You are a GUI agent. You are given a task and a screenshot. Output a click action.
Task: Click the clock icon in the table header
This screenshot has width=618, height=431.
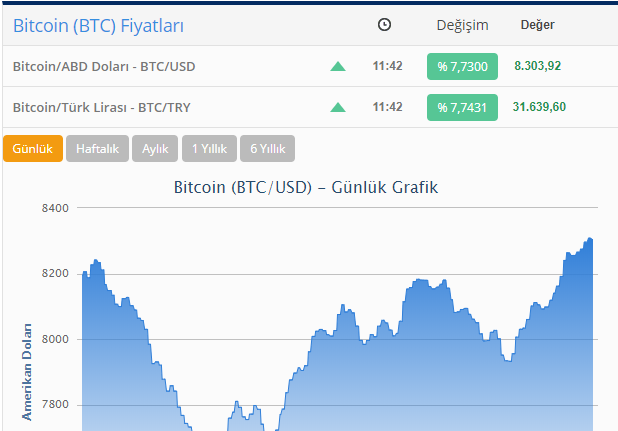click(384, 25)
